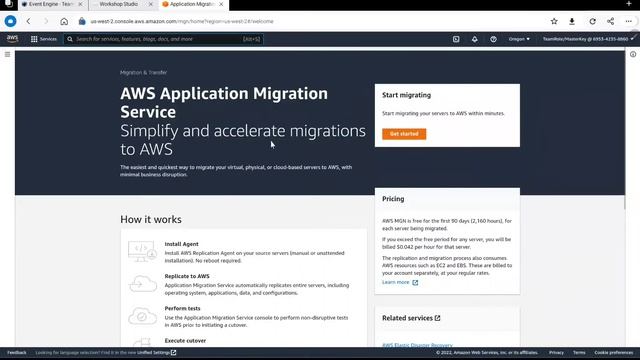Click the AWS logo home icon
Viewport: 640px width, 360px height.
tap(12, 39)
